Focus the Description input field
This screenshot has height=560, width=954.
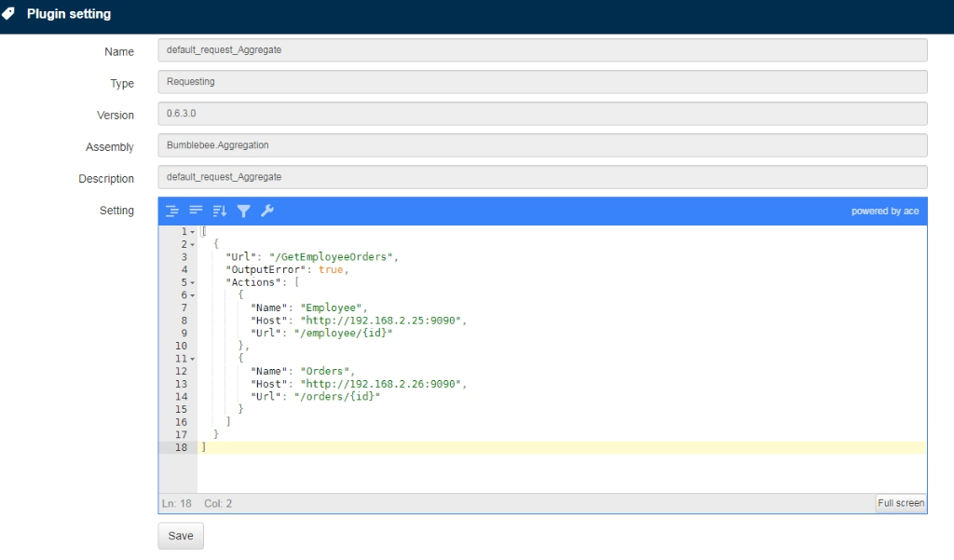(543, 176)
